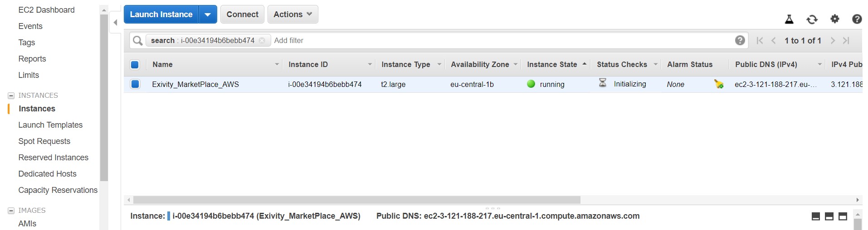The height and width of the screenshot is (230, 868).
Task: Click the filter help question icon
Action: [740, 40]
